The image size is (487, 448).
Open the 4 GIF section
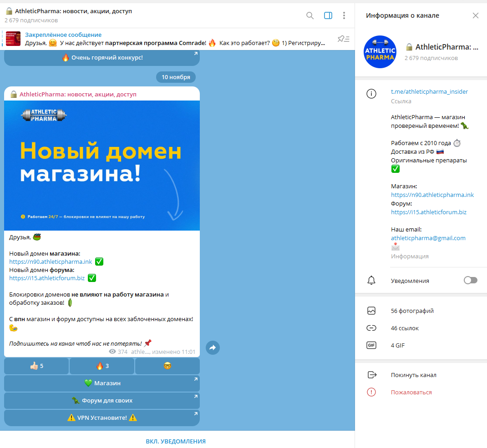(397, 345)
